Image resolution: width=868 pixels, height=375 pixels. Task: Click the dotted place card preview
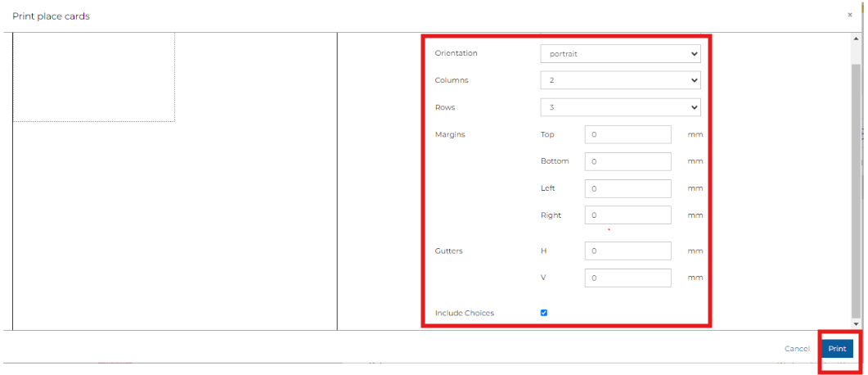click(x=93, y=78)
